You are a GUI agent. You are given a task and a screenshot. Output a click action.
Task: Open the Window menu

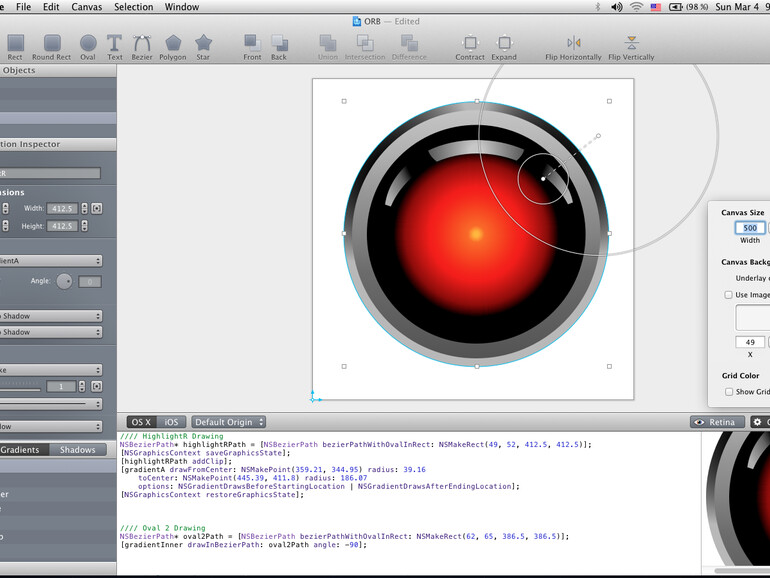[x=182, y=7]
